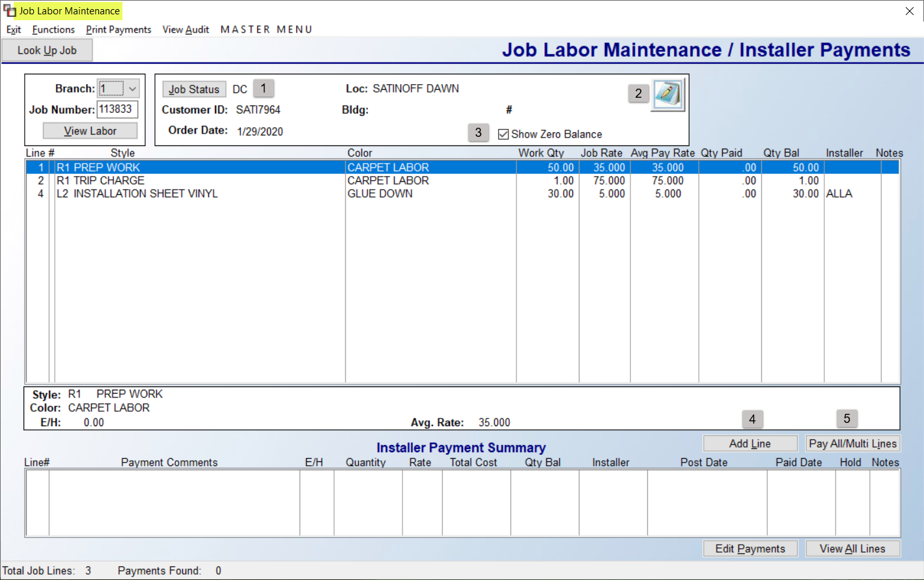924x580 pixels.
Task: Click button 3 next to Show Zero Balance
Action: 479,132
